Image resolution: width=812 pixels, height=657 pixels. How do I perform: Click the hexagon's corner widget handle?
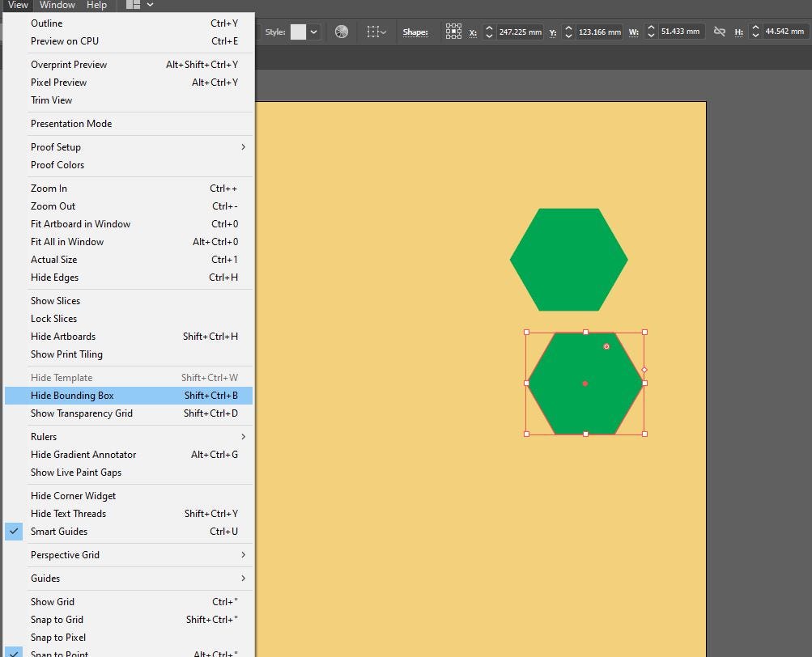(x=606, y=346)
